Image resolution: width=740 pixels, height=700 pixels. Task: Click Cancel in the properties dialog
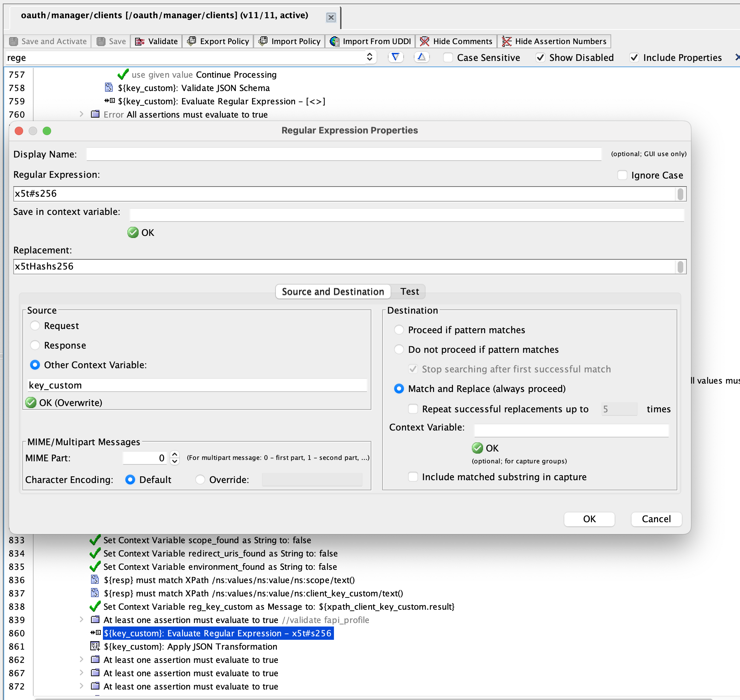point(656,519)
